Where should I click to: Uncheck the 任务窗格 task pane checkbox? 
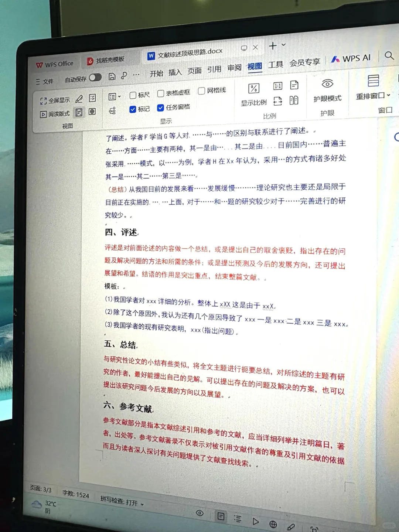coord(160,108)
